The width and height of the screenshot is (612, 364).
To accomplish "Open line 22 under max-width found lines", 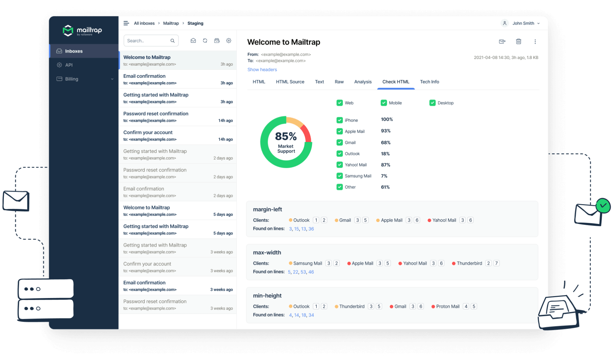I will (x=296, y=272).
